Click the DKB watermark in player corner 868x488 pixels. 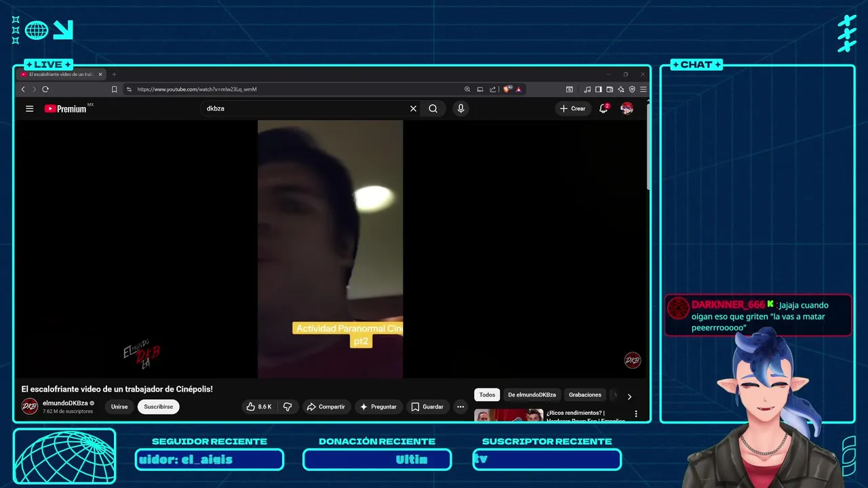tap(633, 361)
